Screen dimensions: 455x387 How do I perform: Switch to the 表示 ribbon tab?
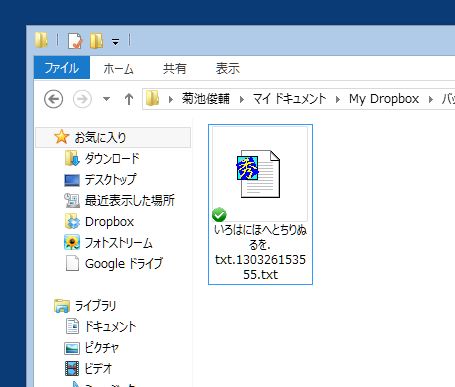pos(228,68)
